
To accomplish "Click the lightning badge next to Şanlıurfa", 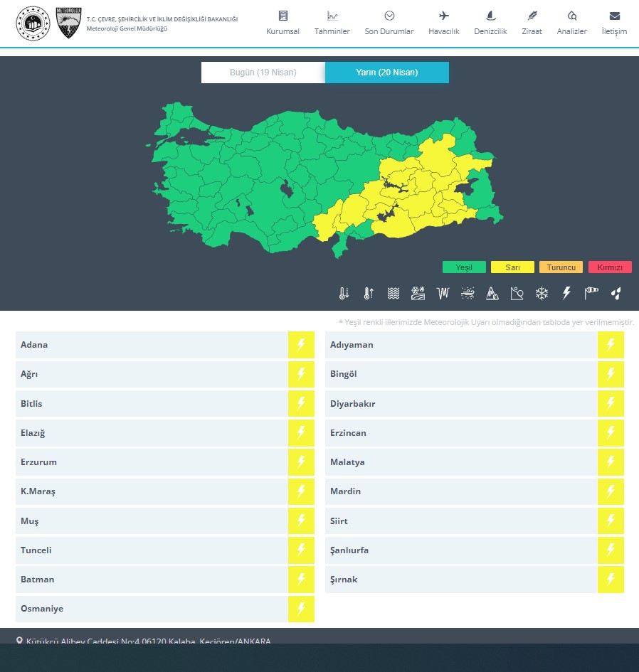I will 610,550.
